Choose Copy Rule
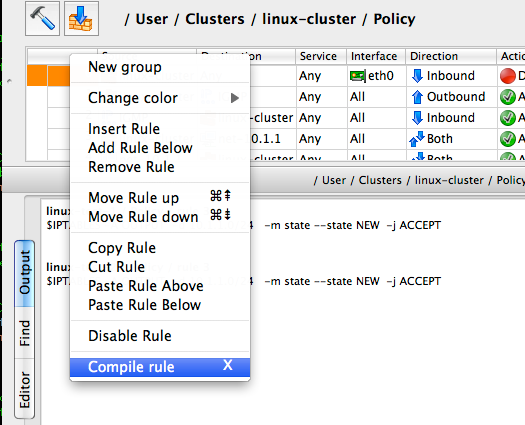This screenshot has height=425, width=525. coord(160,248)
